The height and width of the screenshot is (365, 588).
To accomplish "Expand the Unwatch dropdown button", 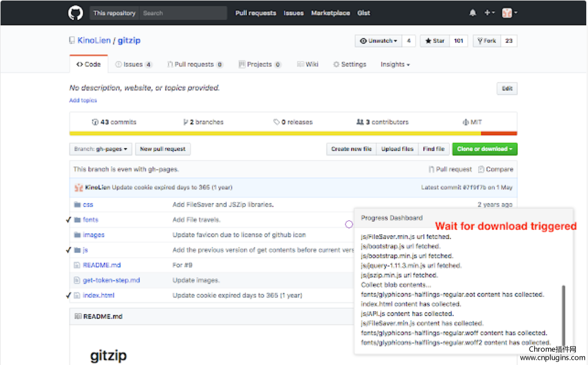I will click(378, 41).
